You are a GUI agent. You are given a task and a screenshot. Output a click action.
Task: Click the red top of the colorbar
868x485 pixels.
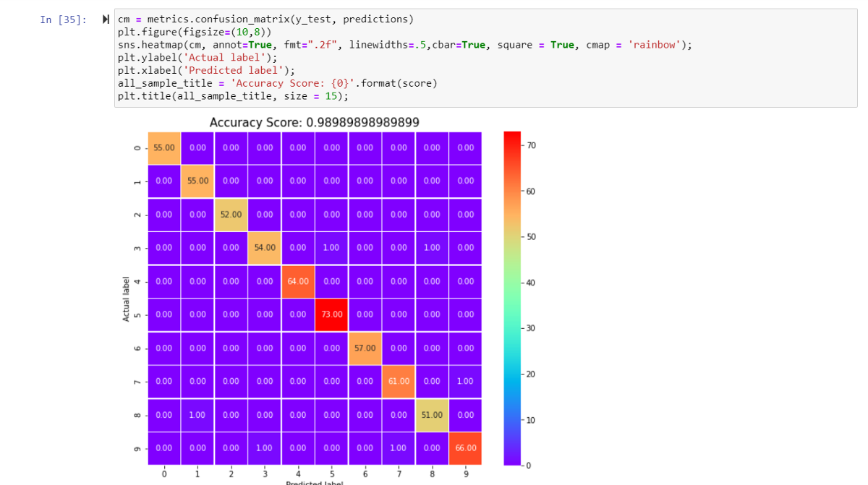(511, 136)
